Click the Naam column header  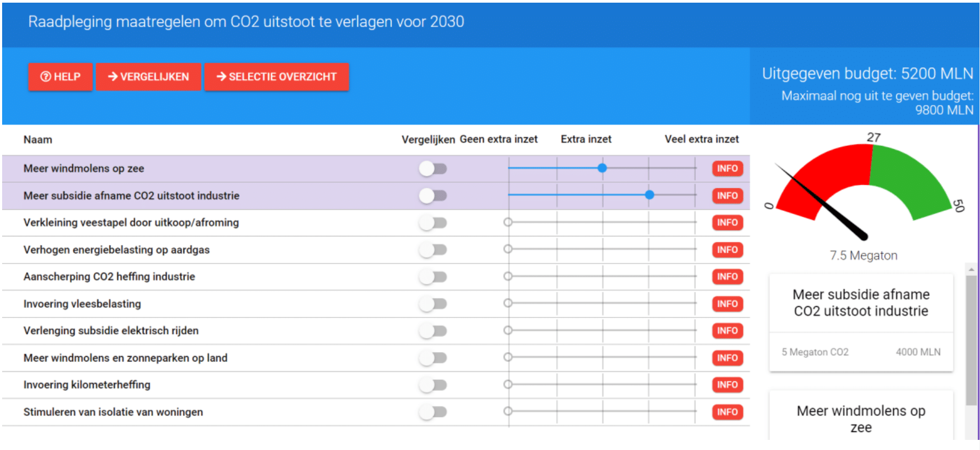38,140
